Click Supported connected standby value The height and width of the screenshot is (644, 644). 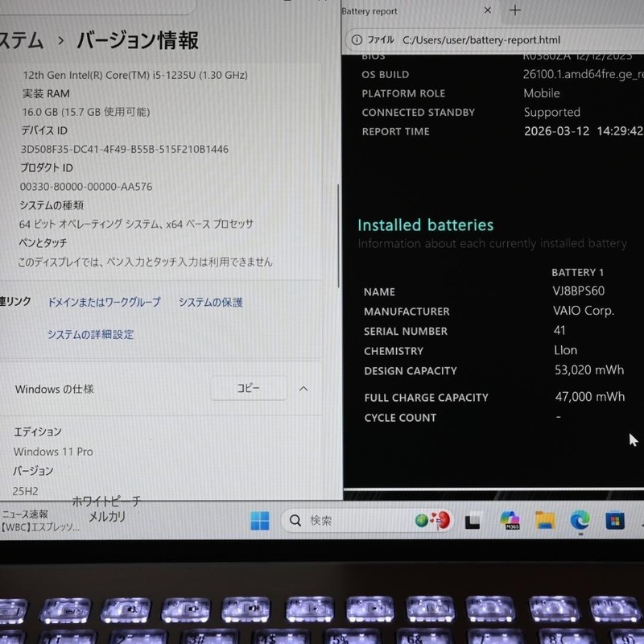point(552,112)
